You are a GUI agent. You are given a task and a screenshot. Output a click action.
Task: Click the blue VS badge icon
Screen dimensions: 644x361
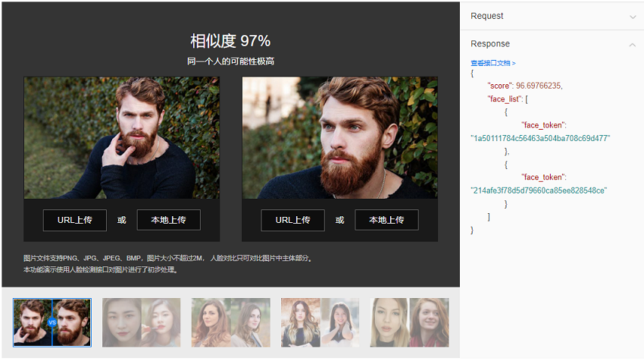52,322
